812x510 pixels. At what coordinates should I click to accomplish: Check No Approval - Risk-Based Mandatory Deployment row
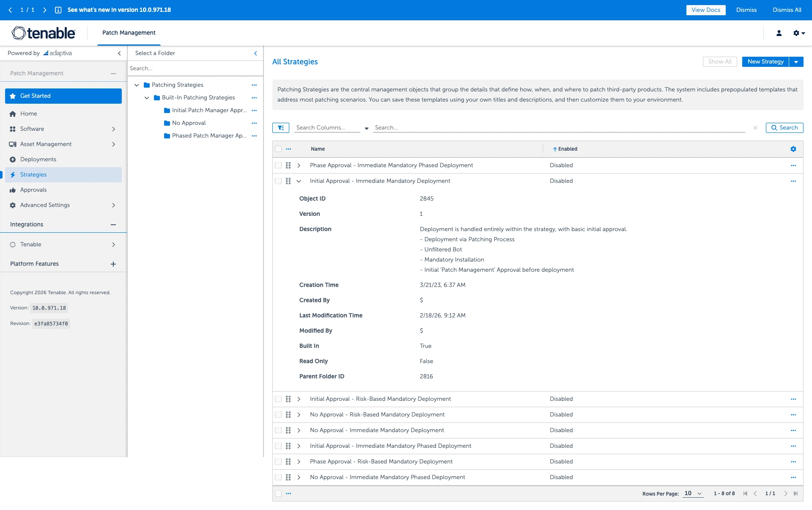point(278,415)
